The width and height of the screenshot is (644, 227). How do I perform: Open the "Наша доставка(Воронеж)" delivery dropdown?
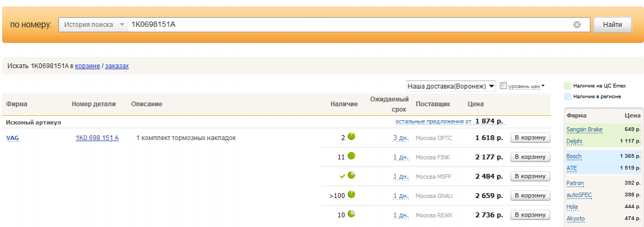coord(451,86)
